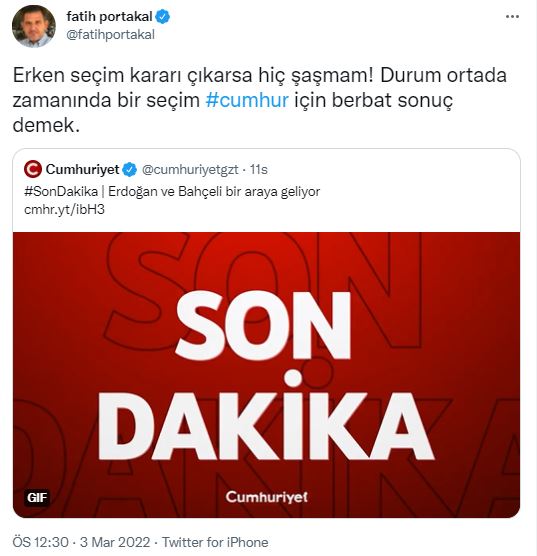
Task: Open the cmhr.yt/ibH3 link
Action: click(x=64, y=210)
